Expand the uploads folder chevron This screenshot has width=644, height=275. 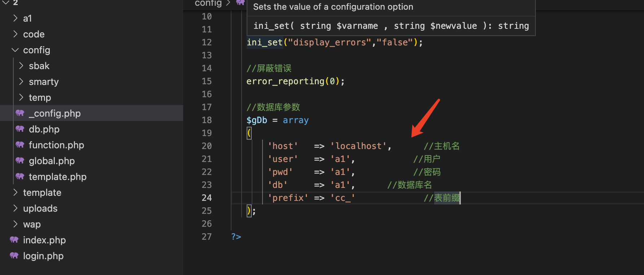15,208
